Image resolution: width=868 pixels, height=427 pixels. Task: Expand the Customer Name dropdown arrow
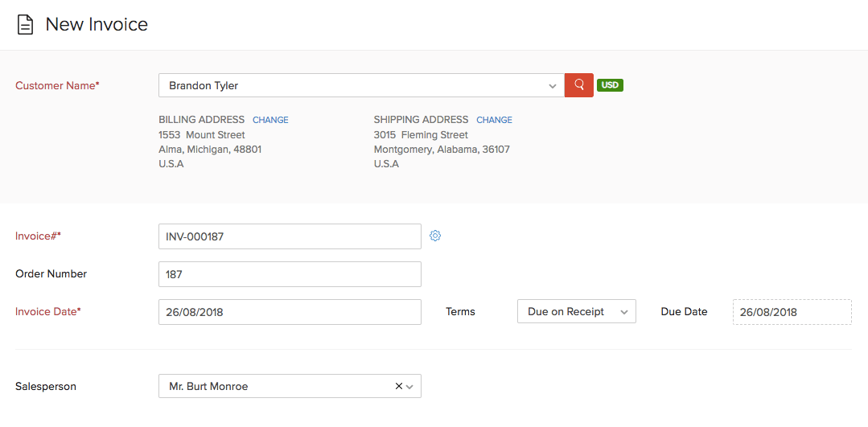point(552,86)
